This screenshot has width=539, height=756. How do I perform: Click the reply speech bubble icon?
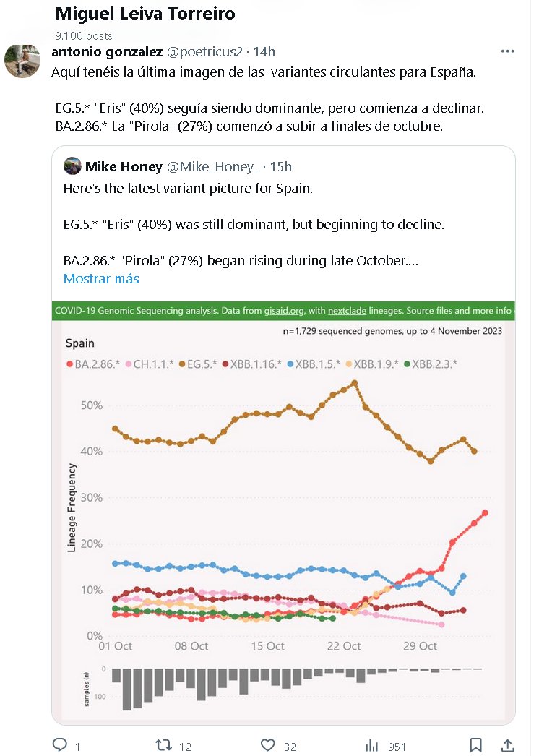[61, 745]
